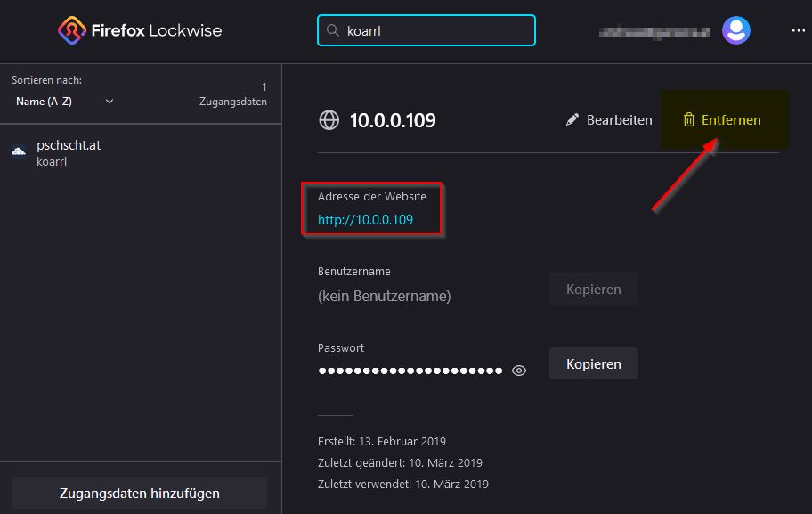This screenshot has height=514, width=812.
Task: Open the http://10.0.0.109 website link
Action: 365,220
